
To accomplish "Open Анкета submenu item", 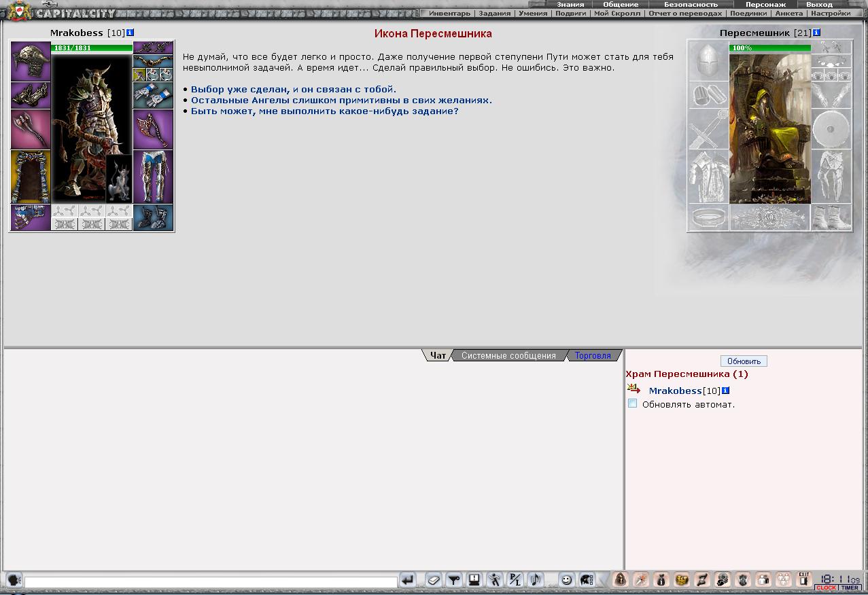I will (x=788, y=13).
